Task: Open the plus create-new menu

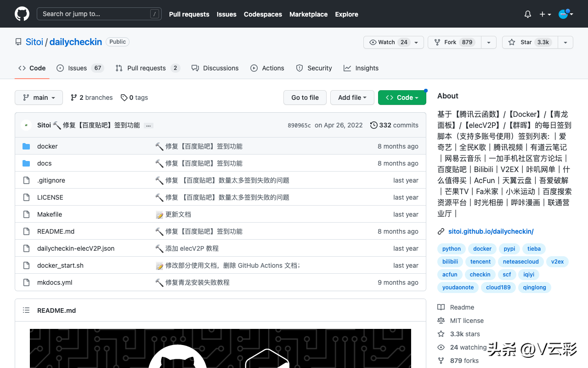Action: click(545, 14)
